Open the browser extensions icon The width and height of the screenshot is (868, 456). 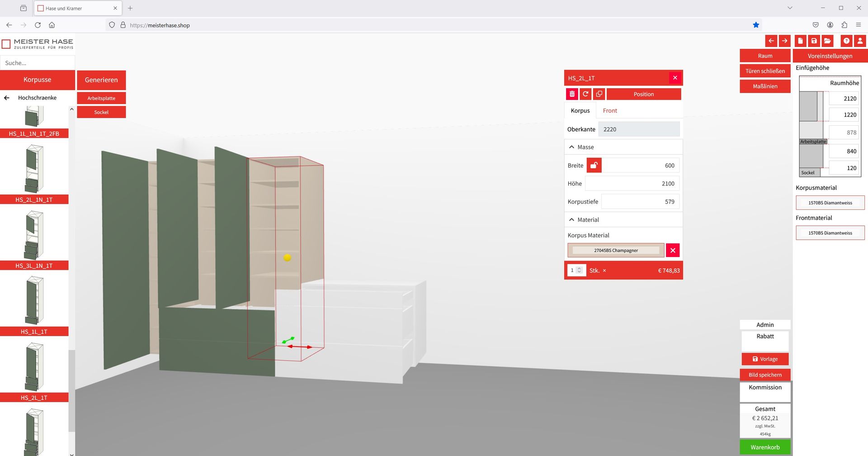(x=844, y=25)
